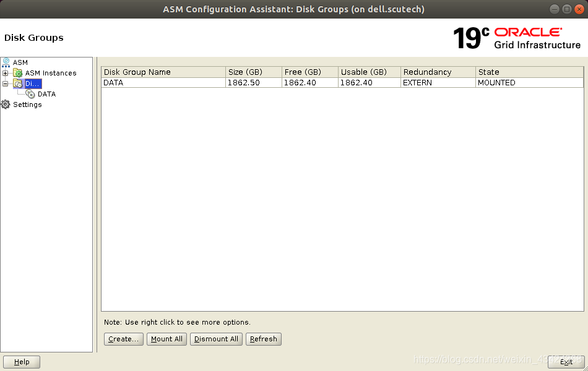Open Help

pos(22,362)
